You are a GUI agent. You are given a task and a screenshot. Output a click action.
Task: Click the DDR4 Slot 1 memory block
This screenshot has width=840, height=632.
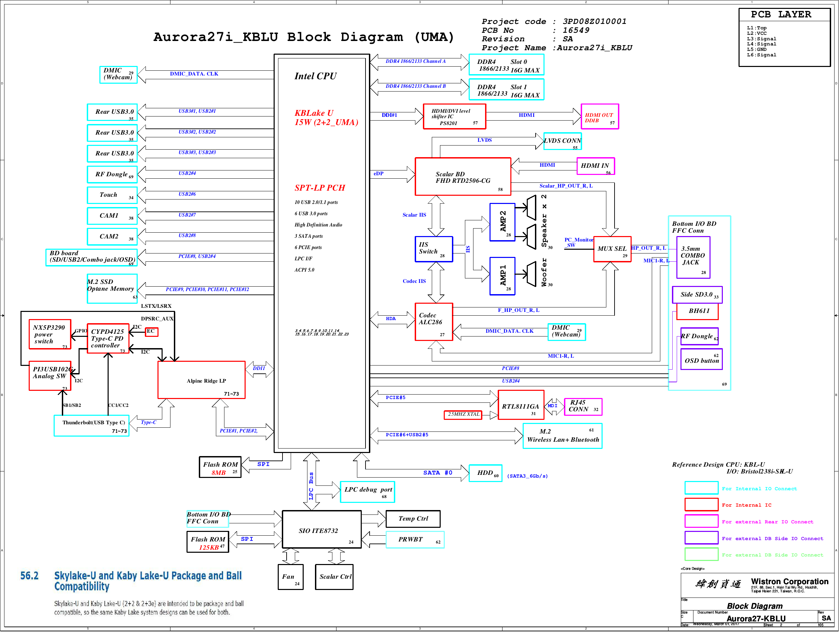[506, 90]
